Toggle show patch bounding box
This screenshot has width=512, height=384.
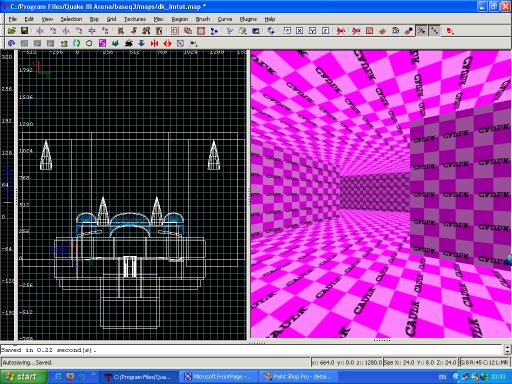[x=369, y=31]
